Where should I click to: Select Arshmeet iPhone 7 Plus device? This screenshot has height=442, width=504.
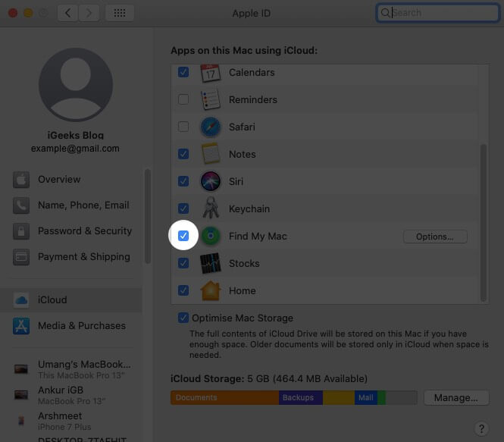72,421
